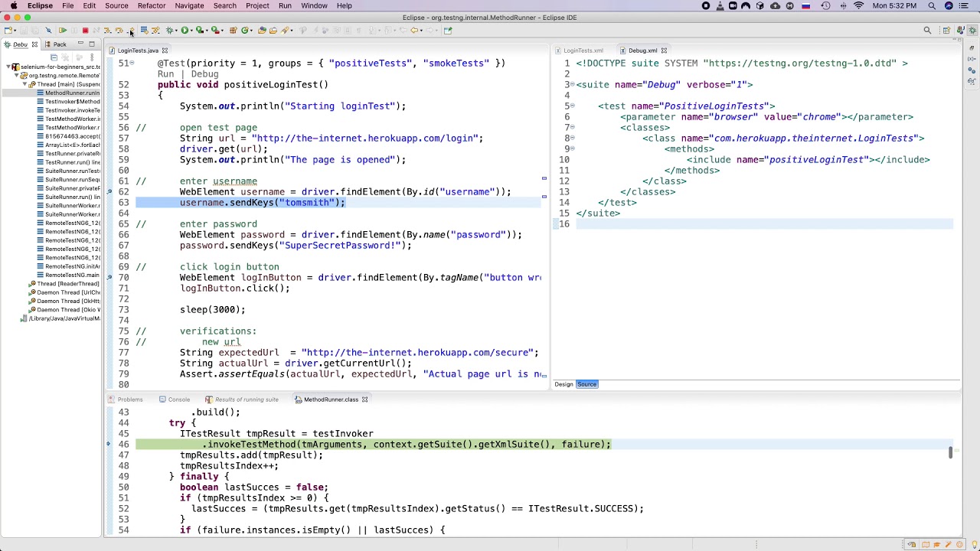Click the New file toolbar icon
The width and height of the screenshot is (980, 551).
(x=7, y=31)
